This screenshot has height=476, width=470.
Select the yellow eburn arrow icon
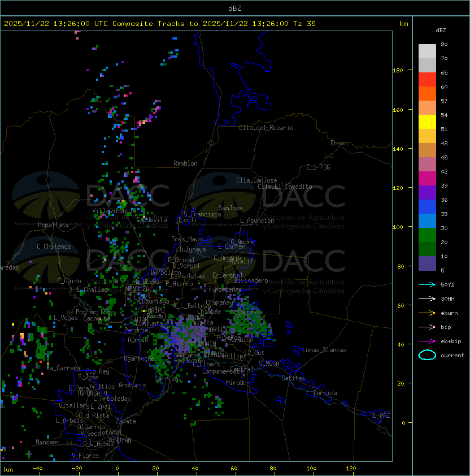[427, 313]
